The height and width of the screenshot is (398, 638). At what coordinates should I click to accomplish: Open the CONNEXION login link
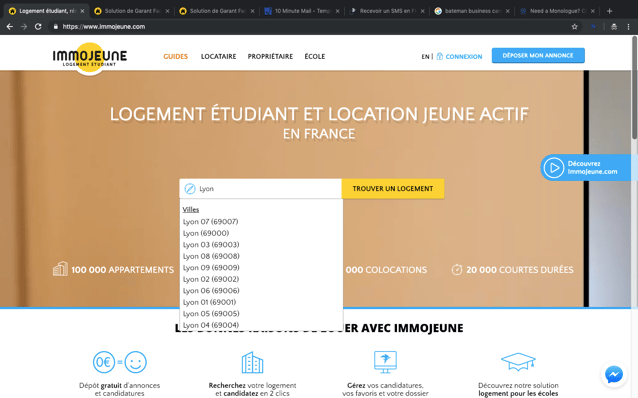[463, 57]
